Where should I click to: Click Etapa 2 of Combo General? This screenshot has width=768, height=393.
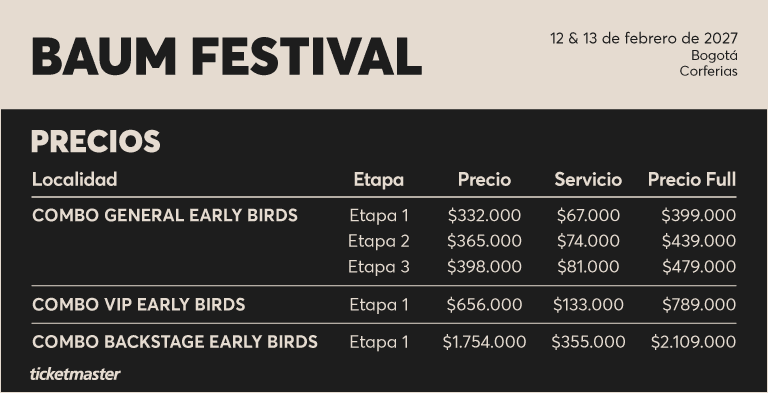379,241
